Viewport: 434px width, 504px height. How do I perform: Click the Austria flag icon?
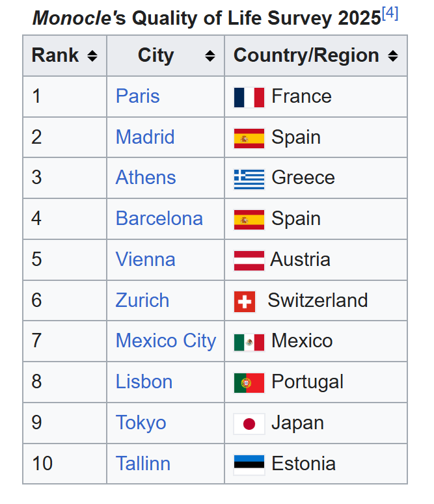pyautogui.click(x=249, y=260)
